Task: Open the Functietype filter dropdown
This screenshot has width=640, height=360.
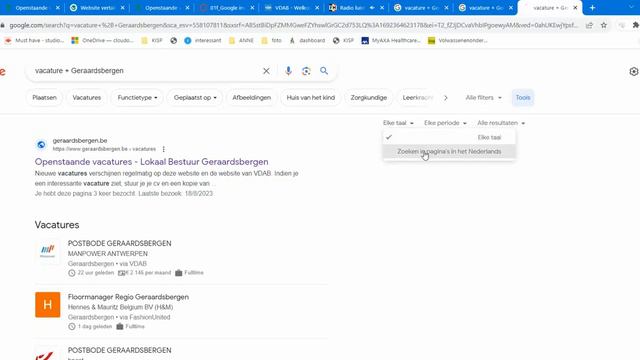Action: pos(137,98)
